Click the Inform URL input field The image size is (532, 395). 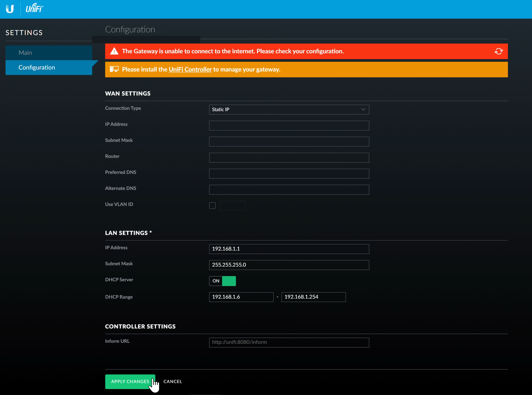point(289,342)
